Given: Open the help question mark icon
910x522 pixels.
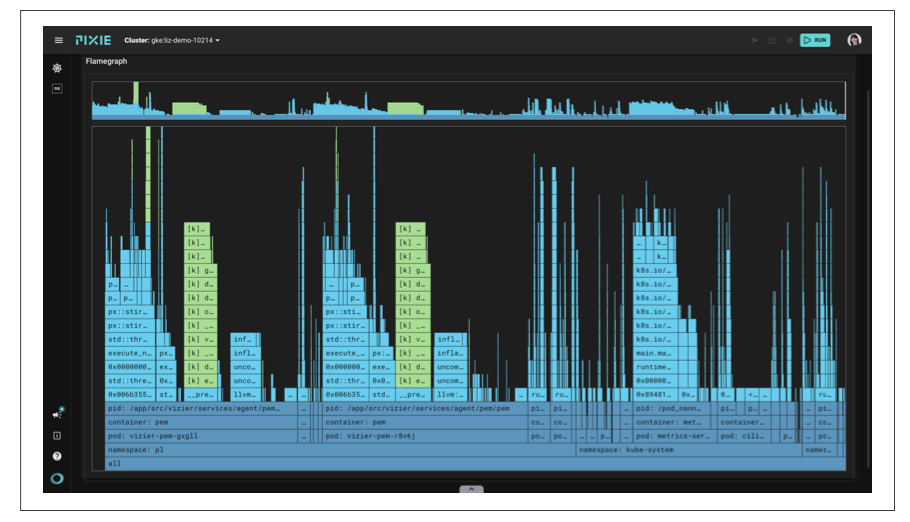Looking at the screenshot, I should [57, 456].
